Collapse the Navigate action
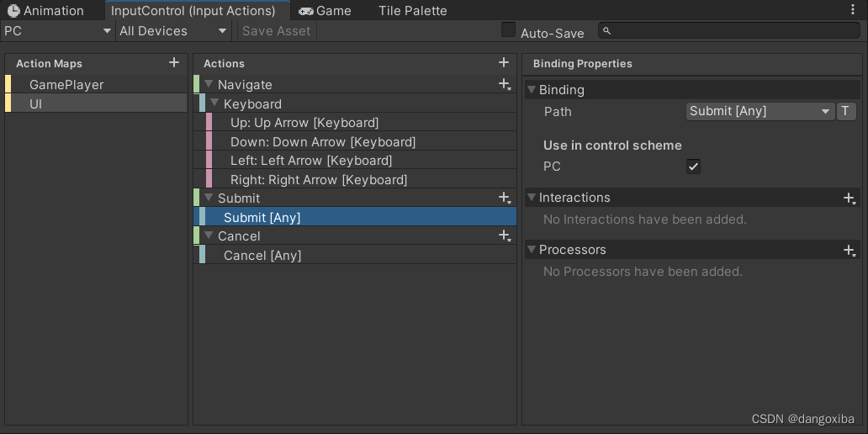The width and height of the screenshot is (868, 434). click(x=209, y=84)
